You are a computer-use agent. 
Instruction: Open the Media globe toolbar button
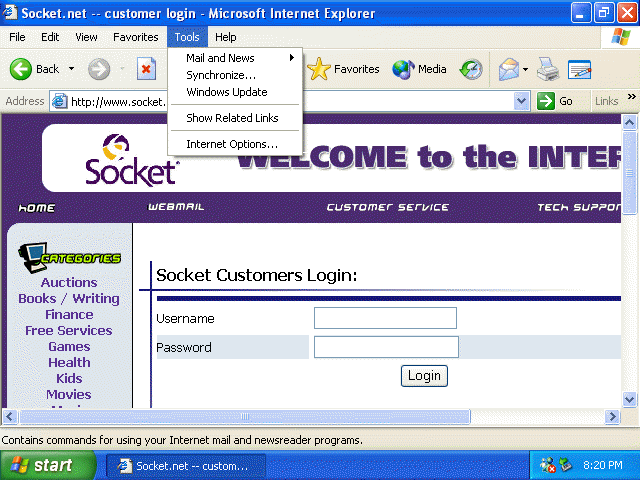[419, 69]
